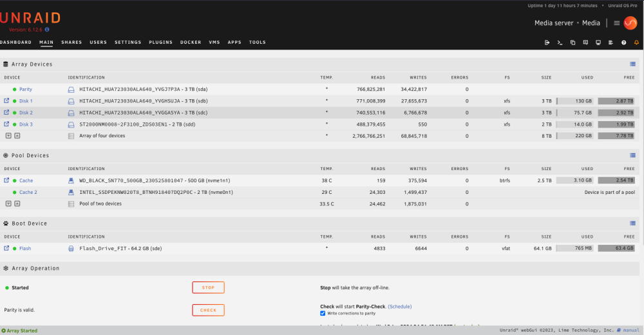Open the web terminal icon

[x=560, y=43]
